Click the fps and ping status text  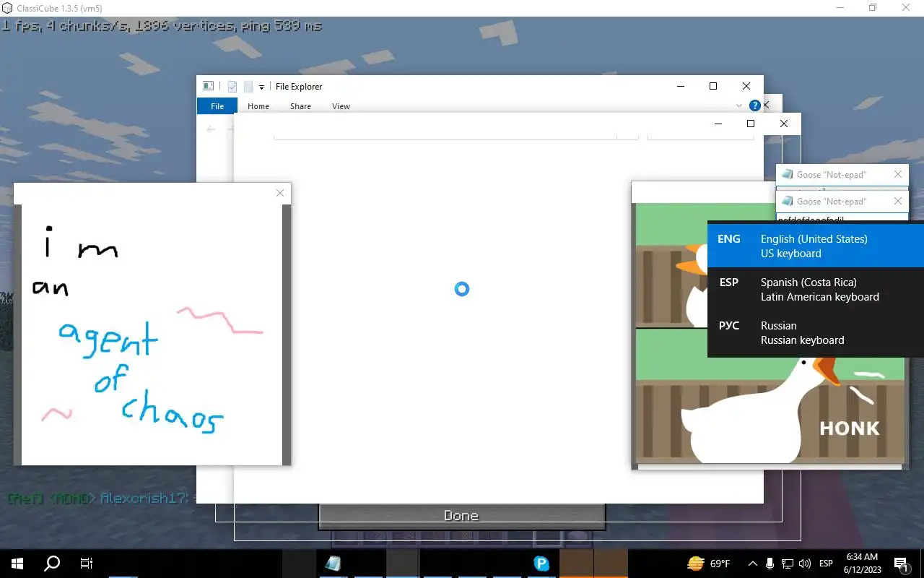tap(162, 25)
